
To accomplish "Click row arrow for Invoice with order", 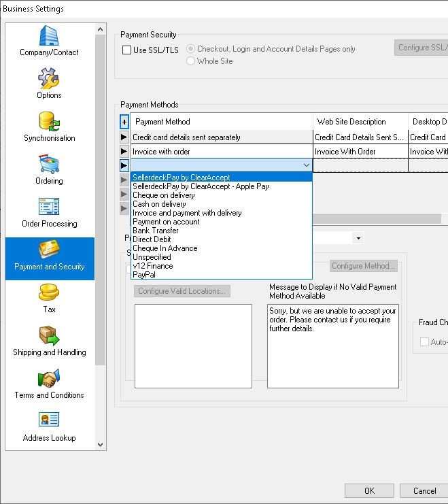I will pyautogui.click(x=124, y=152).
